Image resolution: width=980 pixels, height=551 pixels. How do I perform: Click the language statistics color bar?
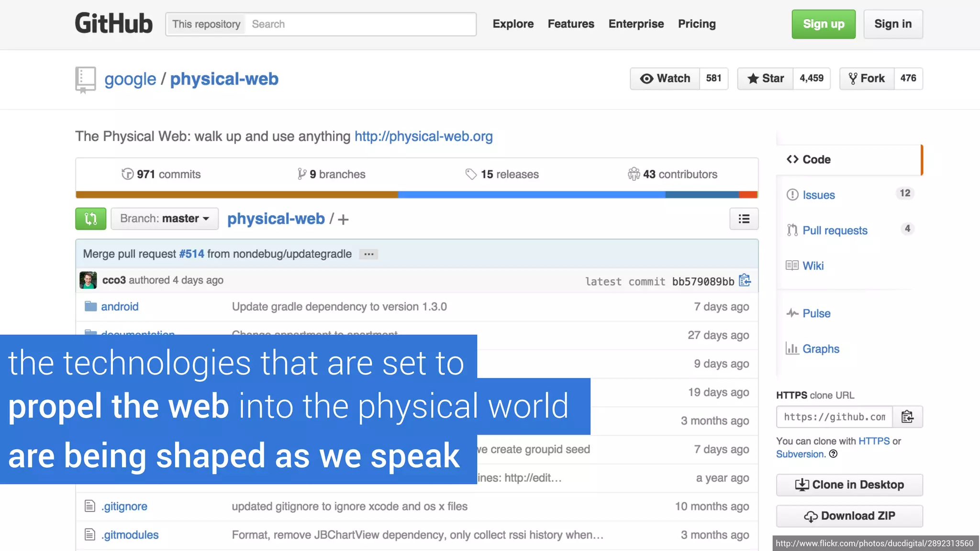click(x=417, y=195)
